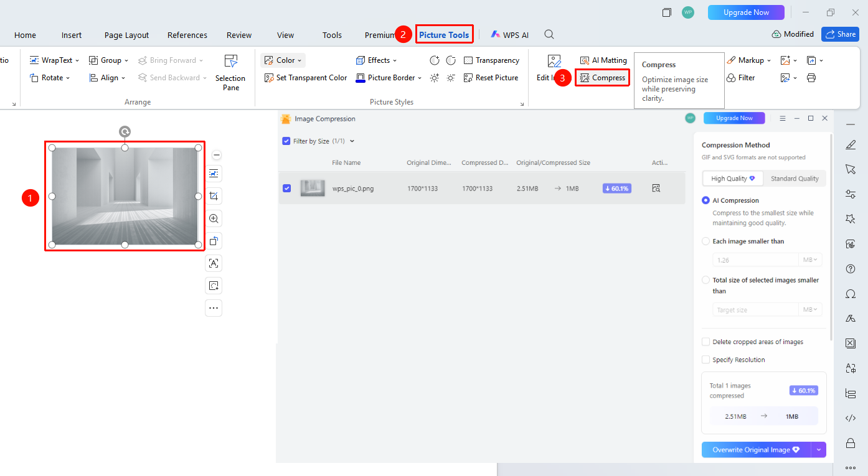Click the print icon in the ribbon
The image size is (868, 476).
(x=811, y=78)
